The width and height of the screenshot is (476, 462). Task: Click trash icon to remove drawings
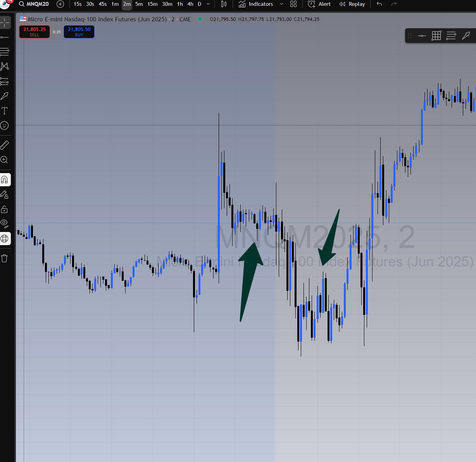5,258
